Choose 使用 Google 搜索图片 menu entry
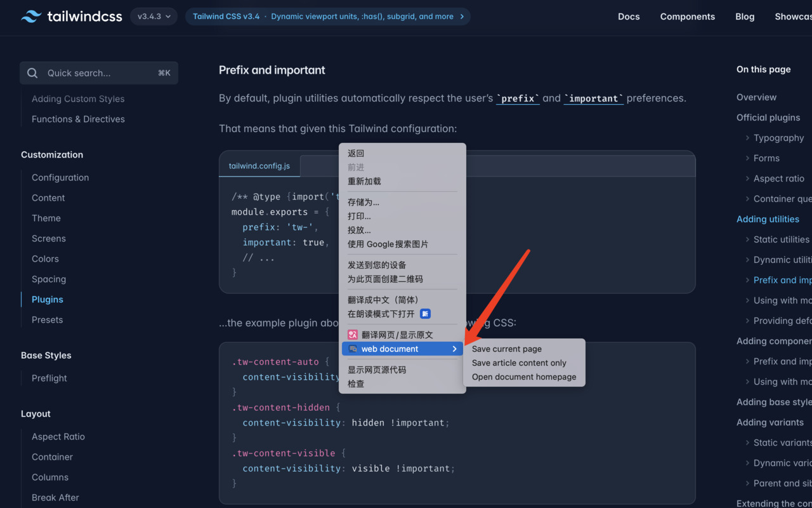This screenshot has height=508, width=812. tap(402, 244)
